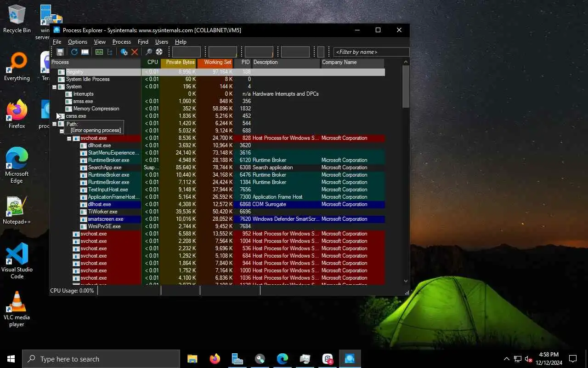Click the process tree toolbar icon

pos(110,52)
